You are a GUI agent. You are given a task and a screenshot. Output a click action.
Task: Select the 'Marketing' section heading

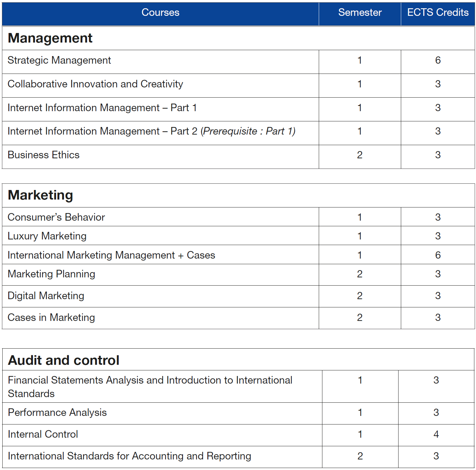point(40,195)
